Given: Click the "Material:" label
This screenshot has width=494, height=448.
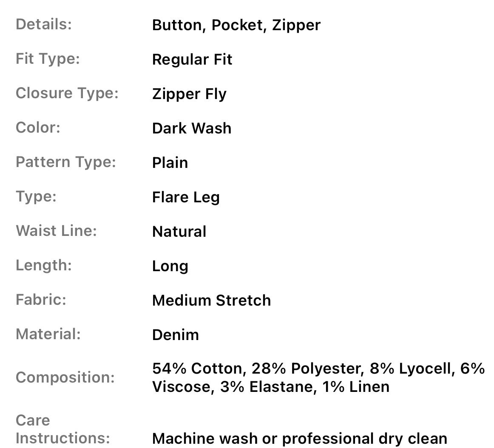Looking at the screenshot, I should pyautogui.click(x=48, y=334).
